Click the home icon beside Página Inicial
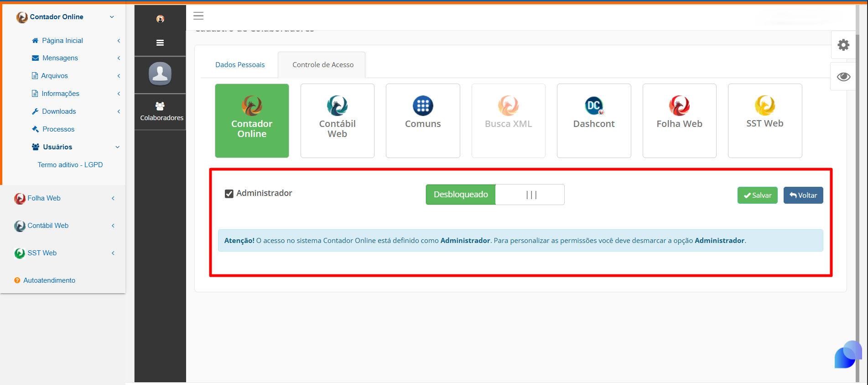 click(x=35, y=40)
